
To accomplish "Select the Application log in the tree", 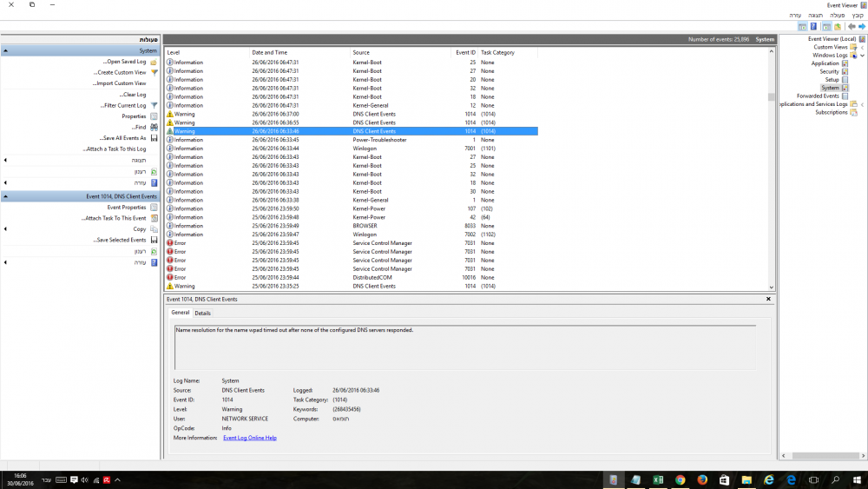I will coord(825,63).
